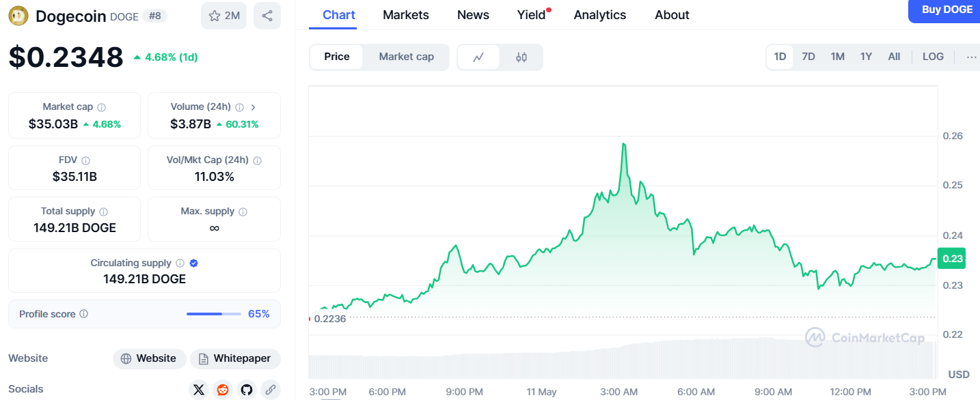
Task: Select 1D time range
Action: tap(780, 57)
